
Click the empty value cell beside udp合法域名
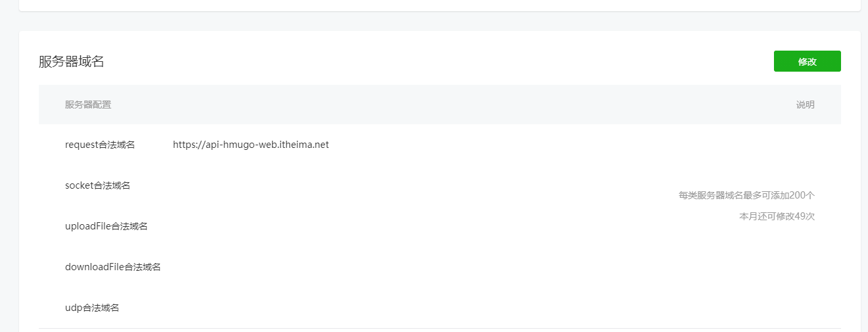(329, 308)
